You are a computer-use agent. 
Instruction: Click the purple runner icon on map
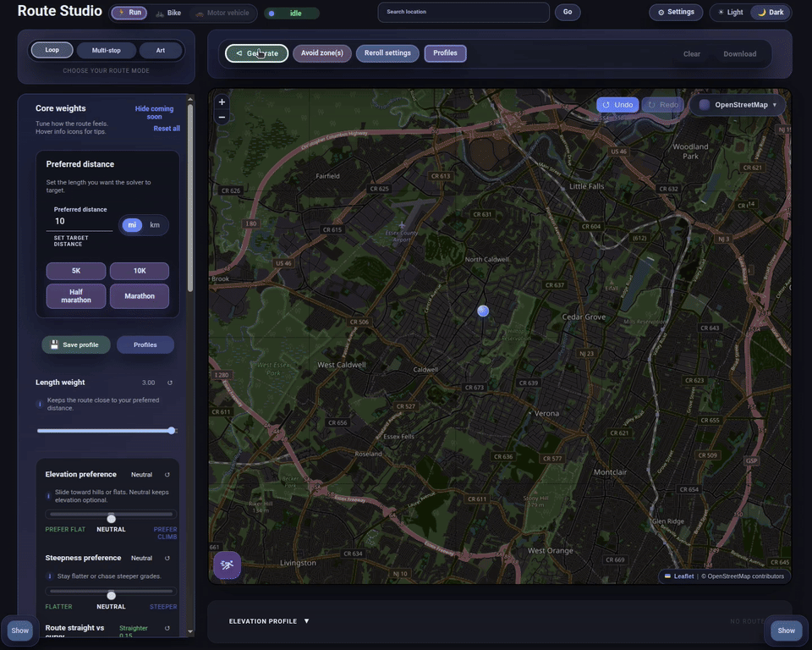click(227, 565)
